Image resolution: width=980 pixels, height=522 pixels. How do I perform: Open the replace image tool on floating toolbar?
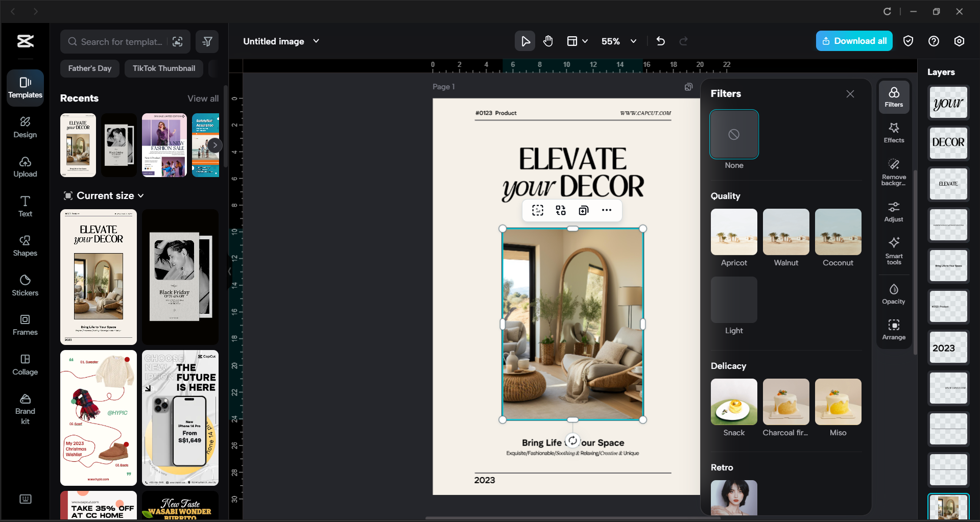pos(560,210)
